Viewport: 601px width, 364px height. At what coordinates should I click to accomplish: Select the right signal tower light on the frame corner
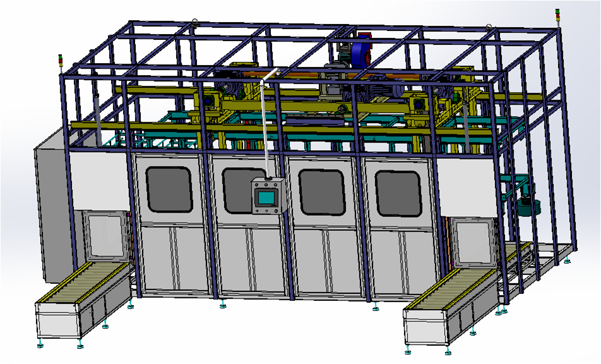point(557,16)
